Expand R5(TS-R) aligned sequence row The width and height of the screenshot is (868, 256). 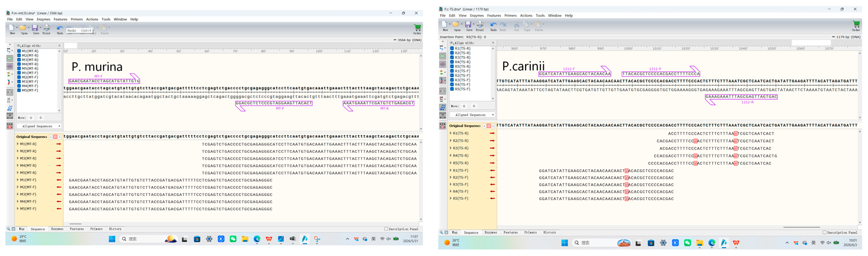[x=451, y=163]
